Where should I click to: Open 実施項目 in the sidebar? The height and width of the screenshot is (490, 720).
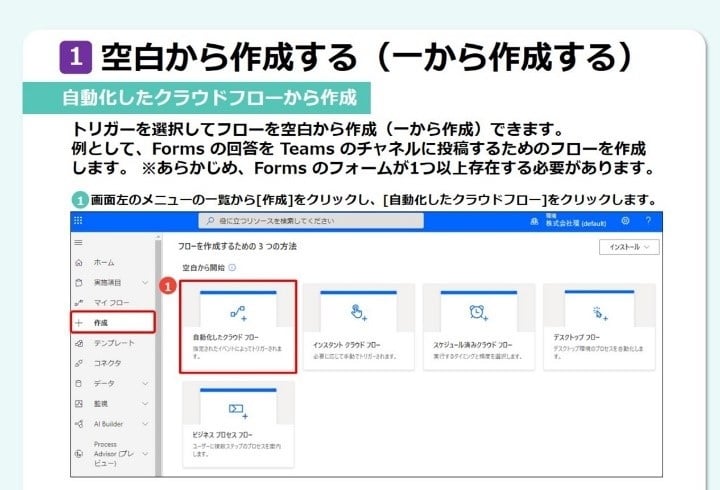(x=107, y=283)
